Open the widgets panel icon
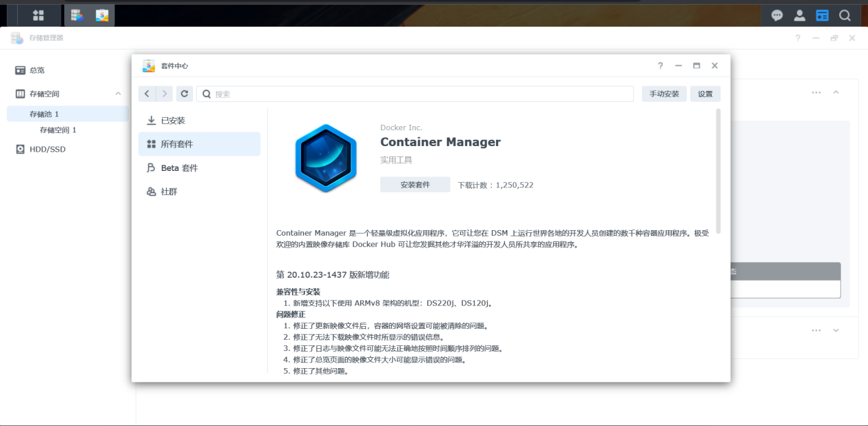868x426 pixels. pyautogui.click(x=822, y=15)
